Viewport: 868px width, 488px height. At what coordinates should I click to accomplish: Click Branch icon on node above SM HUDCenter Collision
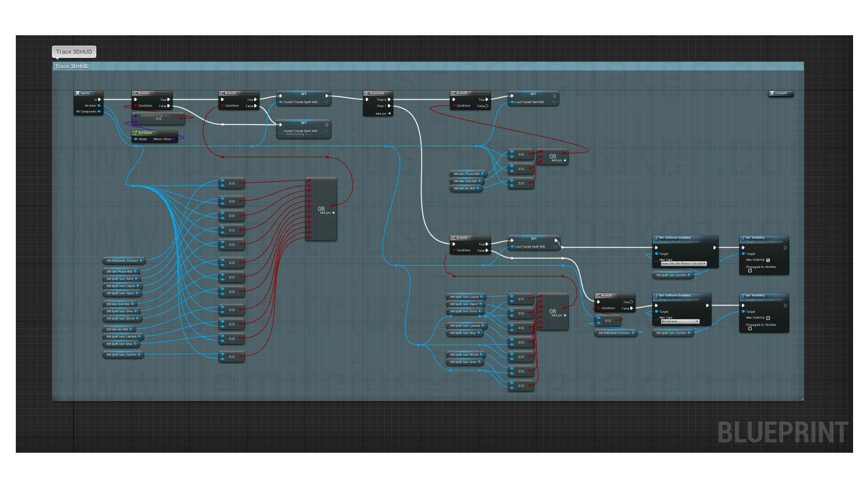point(599,296)
